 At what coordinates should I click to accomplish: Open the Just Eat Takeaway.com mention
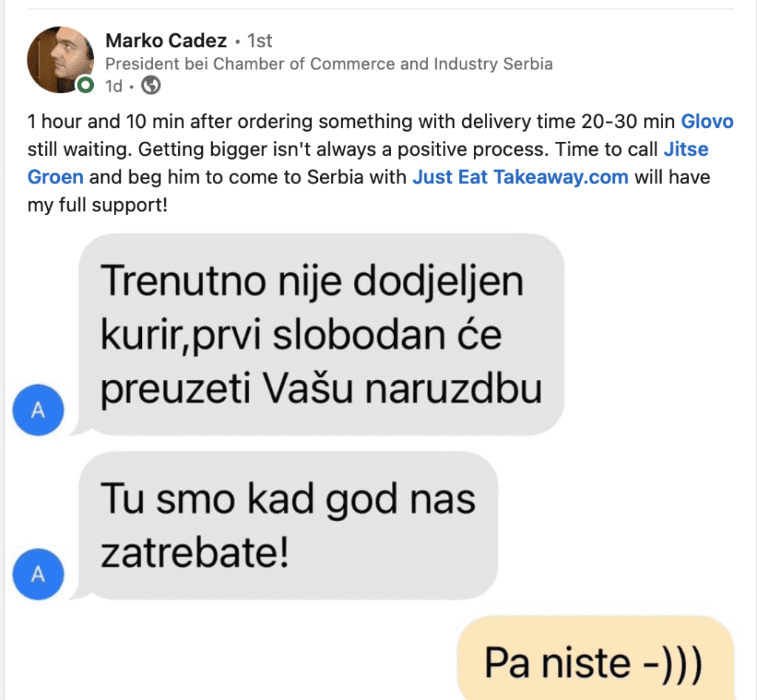[520, 177]
